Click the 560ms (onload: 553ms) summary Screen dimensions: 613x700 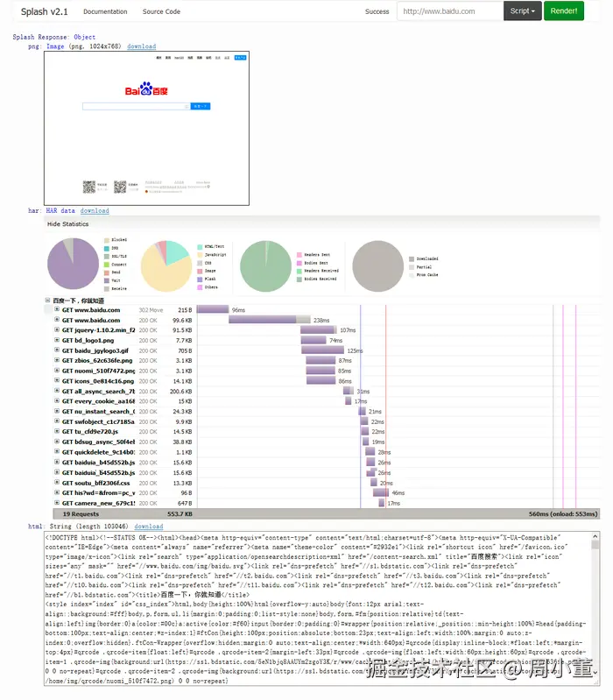point(563,514)
